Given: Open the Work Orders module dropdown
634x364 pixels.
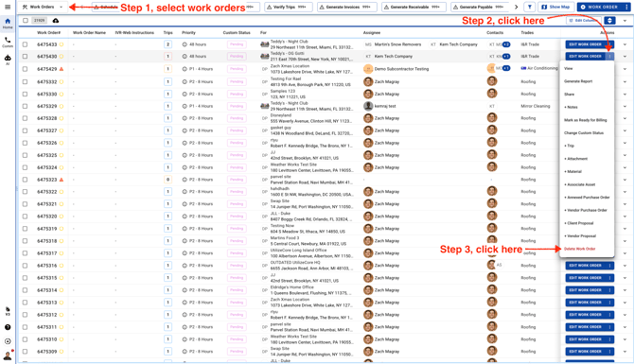Looking at the screenshot, I should pos(44,7).
